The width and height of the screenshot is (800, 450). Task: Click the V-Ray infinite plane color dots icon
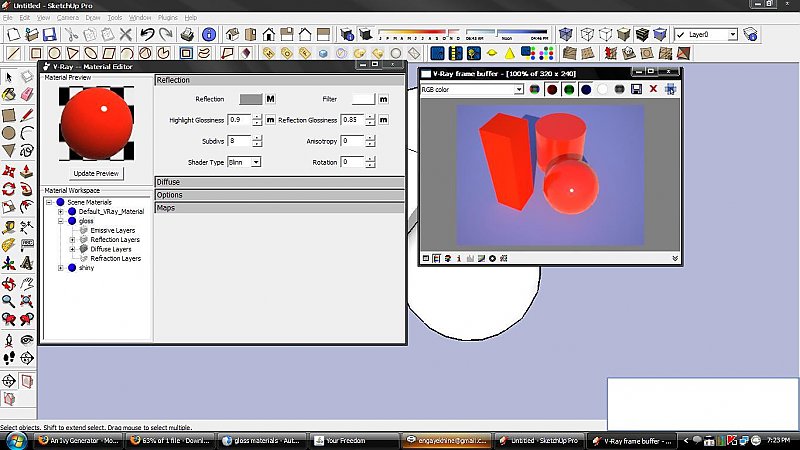click(546, 53)
